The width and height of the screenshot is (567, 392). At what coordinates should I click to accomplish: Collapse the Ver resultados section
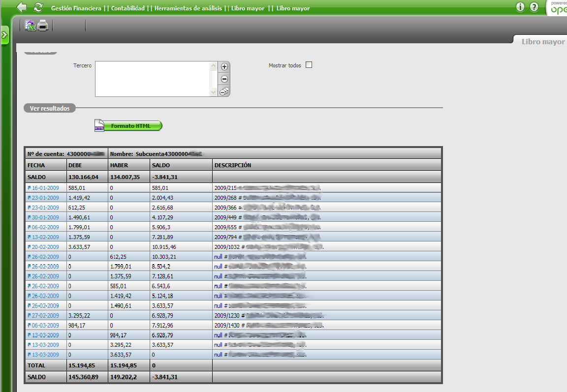50,108
